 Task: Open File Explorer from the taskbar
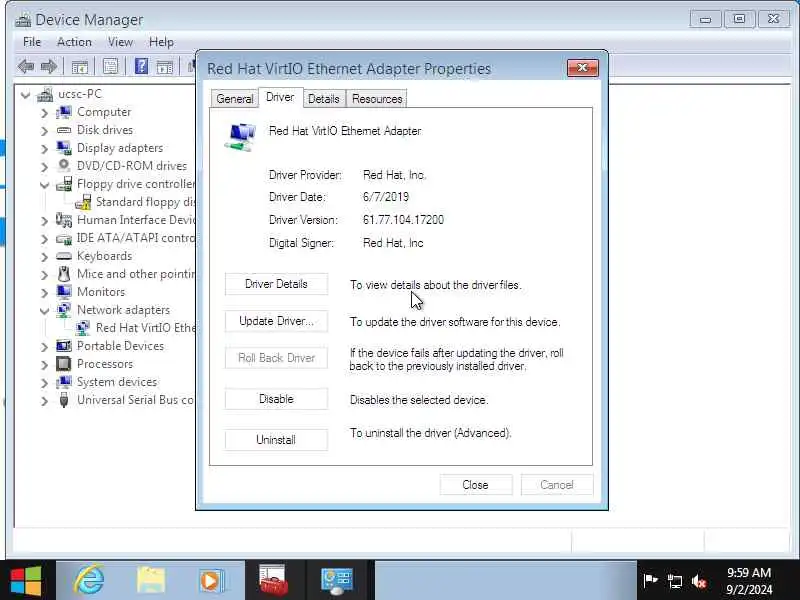point(151,580)
